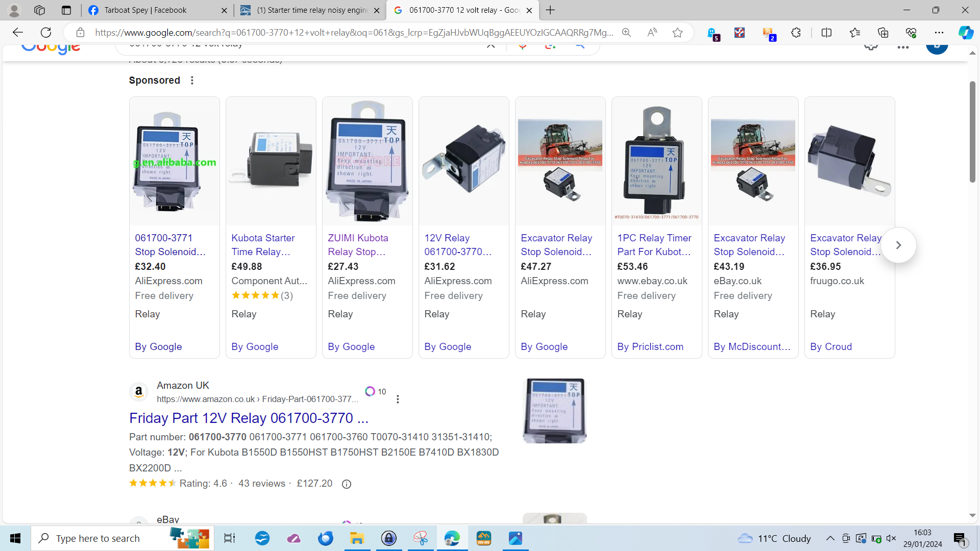Open Amazon result three-dot menu
This screenshot has height=551, width=980.
[x=398, y=399]
